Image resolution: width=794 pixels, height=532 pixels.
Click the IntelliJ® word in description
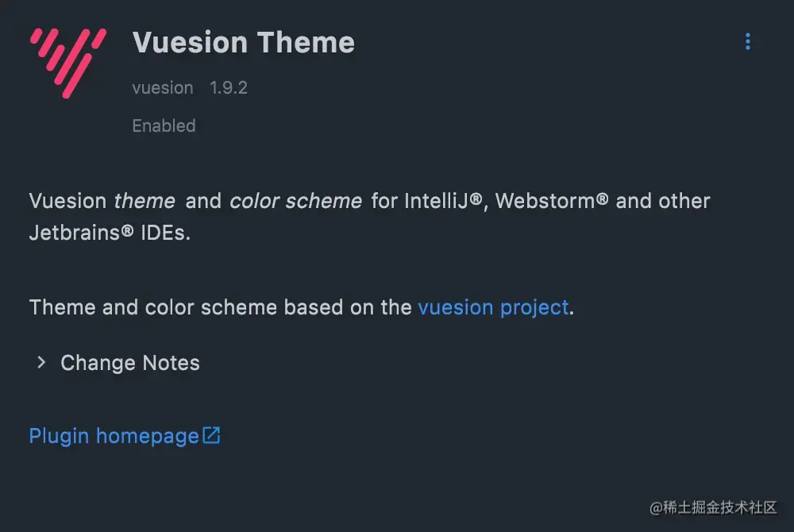[444, 201]
